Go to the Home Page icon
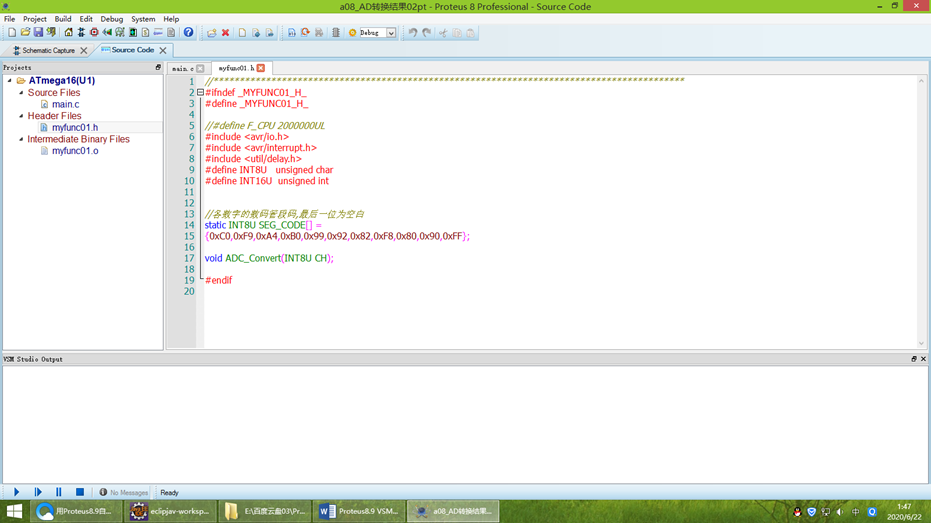The image size is (931, 524). [68, 33]
